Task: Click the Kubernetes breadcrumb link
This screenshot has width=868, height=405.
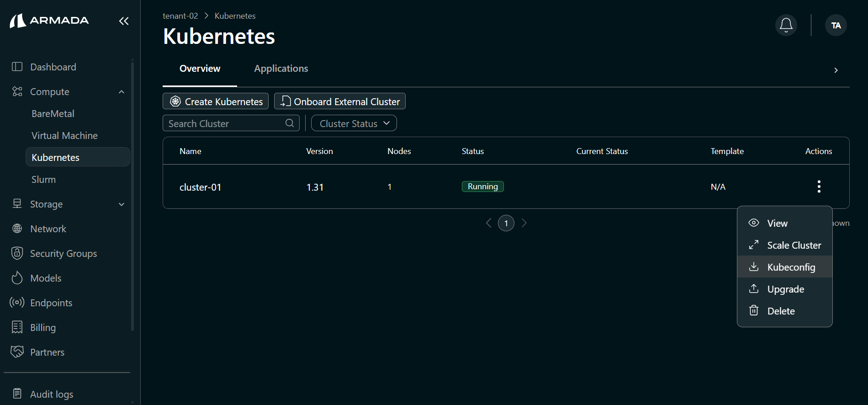Action: pyautogui.click(x=235, y=16)
